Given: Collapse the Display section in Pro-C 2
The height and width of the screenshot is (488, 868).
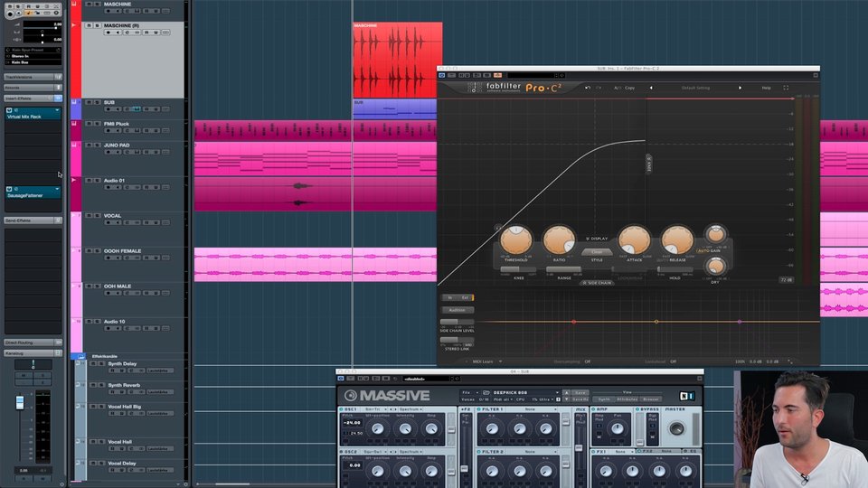Looking at the screenshot, I should [597, 239].
